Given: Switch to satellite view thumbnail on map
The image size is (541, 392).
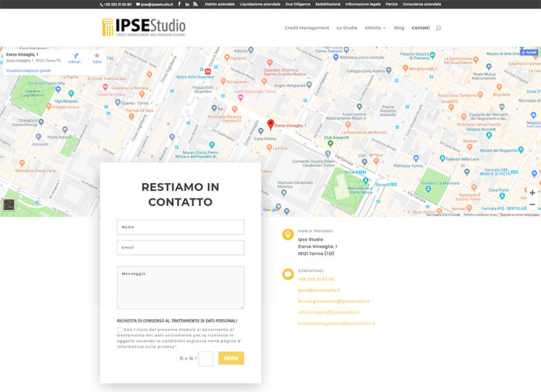Looking at the screenshot, I should click(9, 204).
